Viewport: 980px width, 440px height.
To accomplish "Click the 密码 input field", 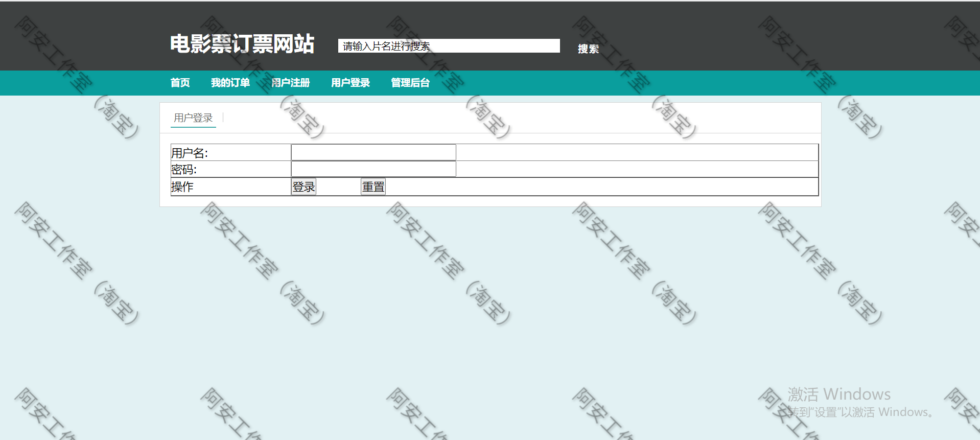I will 374,169.
